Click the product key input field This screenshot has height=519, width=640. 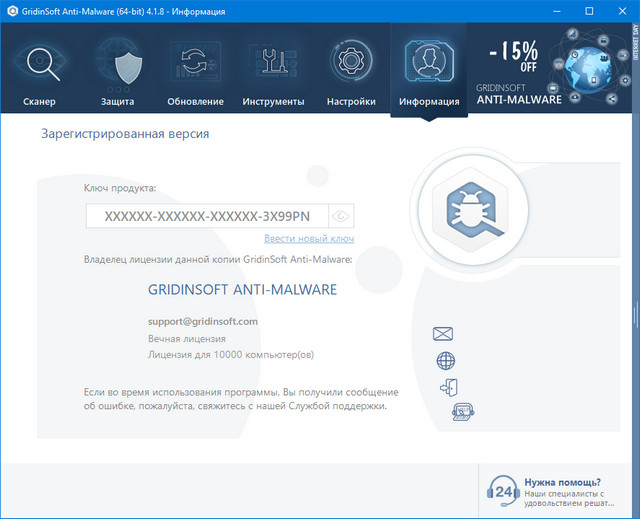click(x=207, y=216)
